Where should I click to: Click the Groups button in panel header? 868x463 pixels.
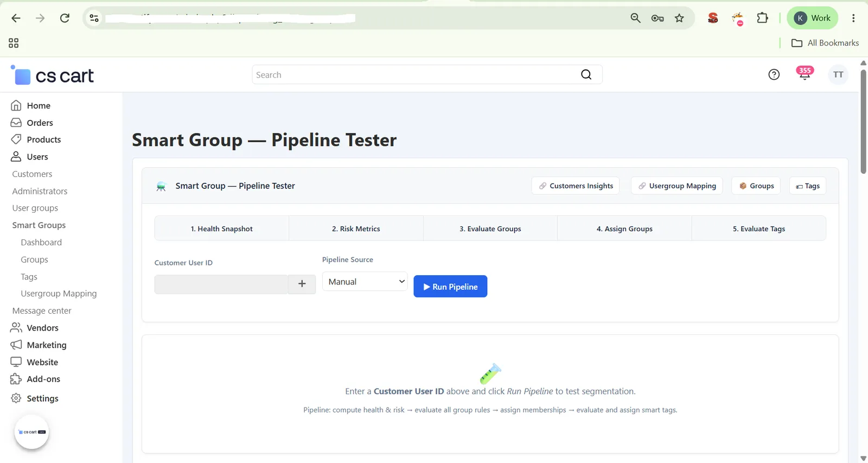pyautogui.click(x=756, y=186)
